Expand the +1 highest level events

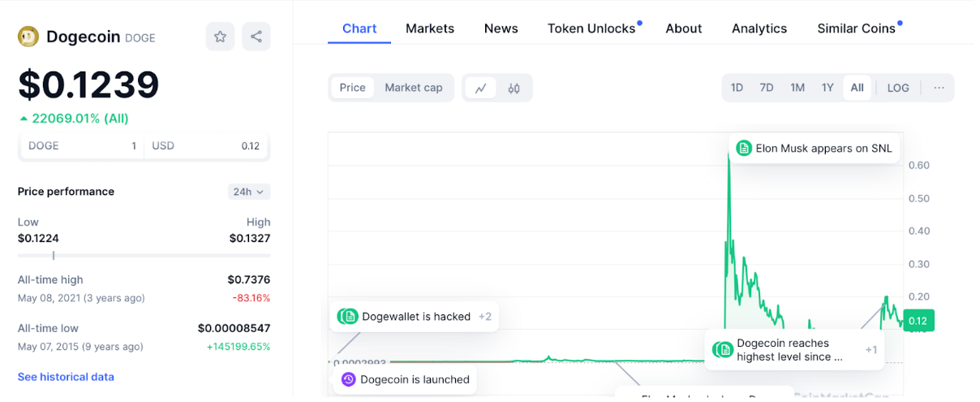(x=870, y=350)
